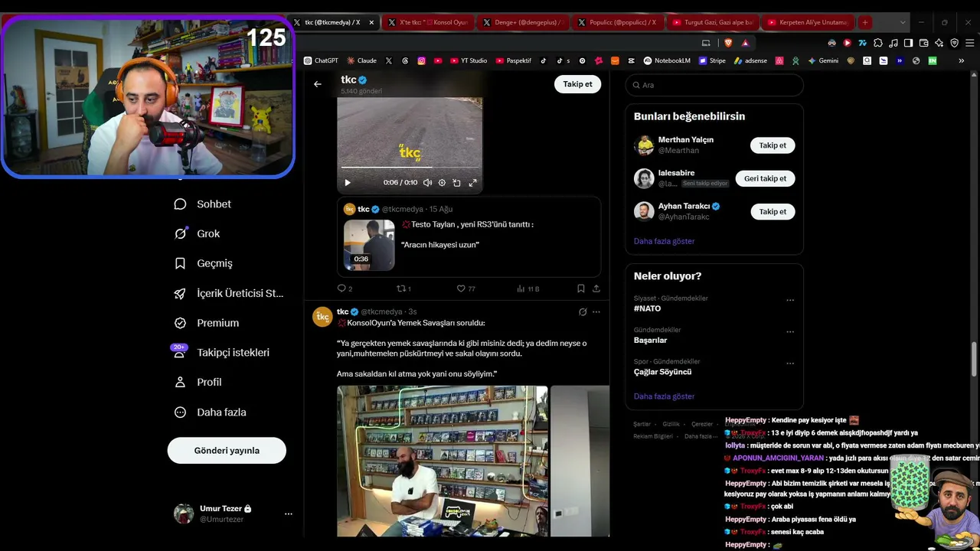Screen dimensions: 980x551
Task: Open the browser main menu
Action: [969, 43]
